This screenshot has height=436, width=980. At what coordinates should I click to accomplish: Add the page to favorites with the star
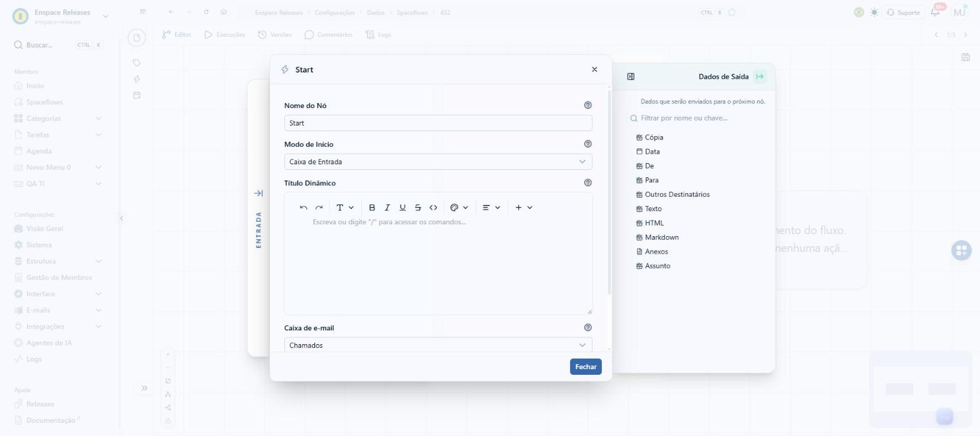pyautogui.click(x=732, y=12)
